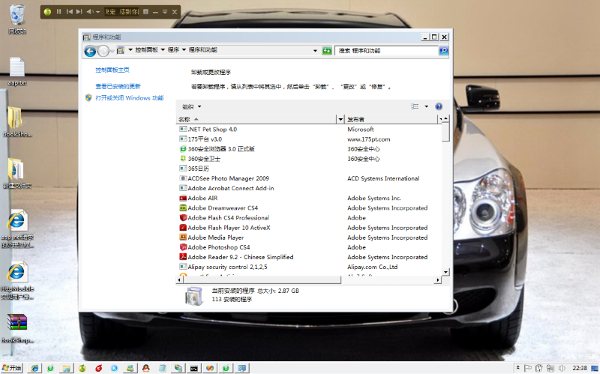Click the Recycle Bin desktop icon
The image size is (600, 374).
coord(17,15)
